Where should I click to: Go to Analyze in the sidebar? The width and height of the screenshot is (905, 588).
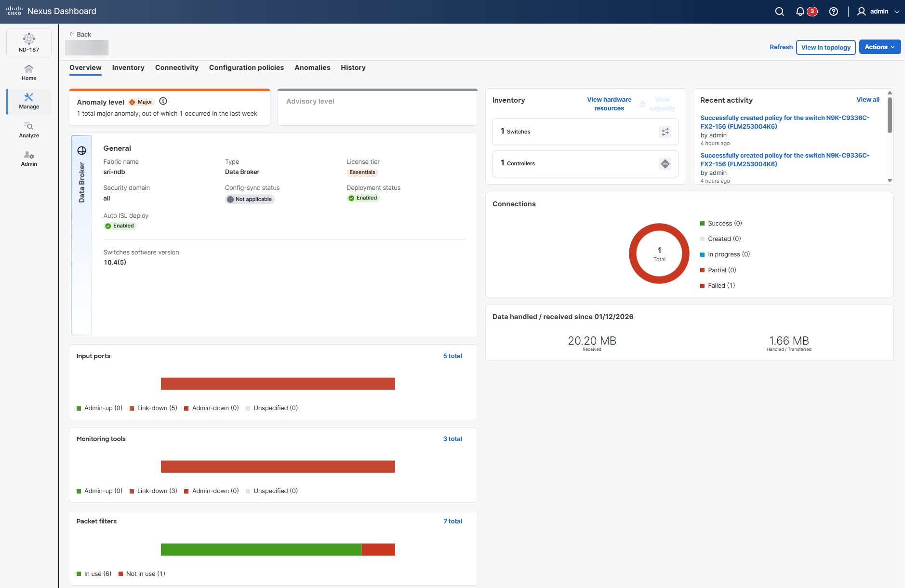(x=29, y=130)
